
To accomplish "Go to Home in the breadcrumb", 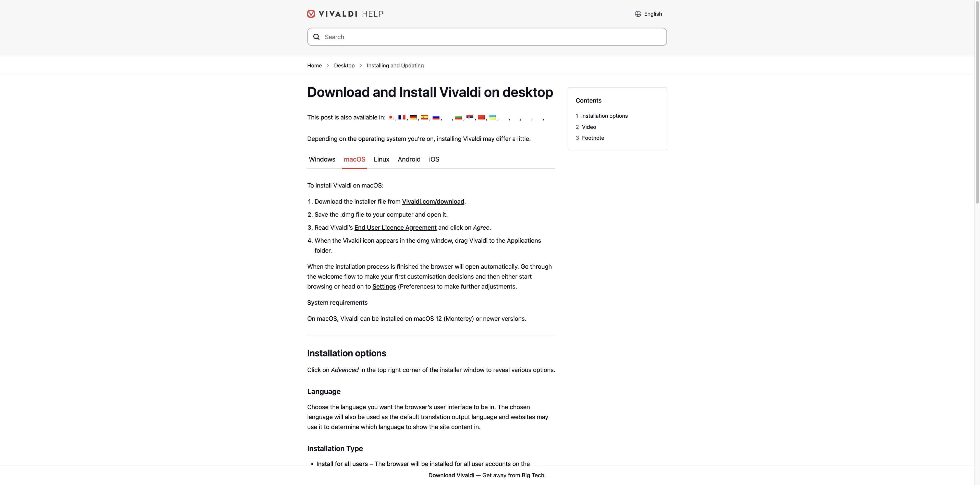I will 314,65.
